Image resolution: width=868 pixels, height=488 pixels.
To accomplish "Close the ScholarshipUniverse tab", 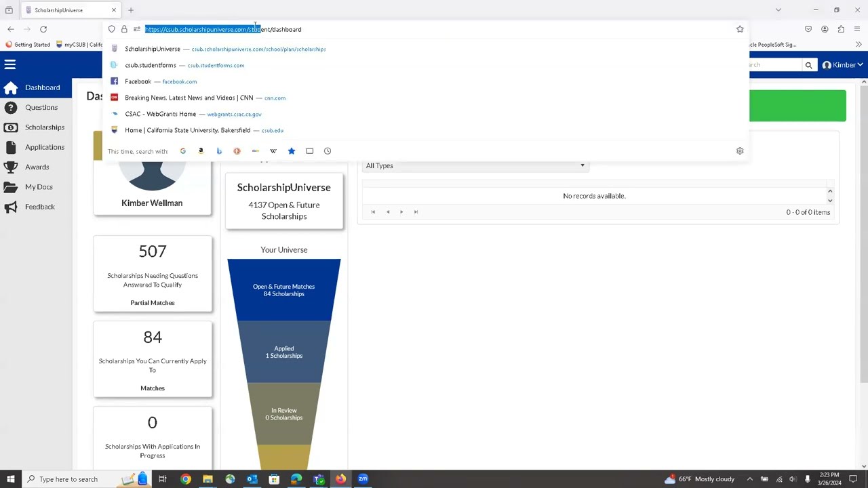I will coord(114,10).
